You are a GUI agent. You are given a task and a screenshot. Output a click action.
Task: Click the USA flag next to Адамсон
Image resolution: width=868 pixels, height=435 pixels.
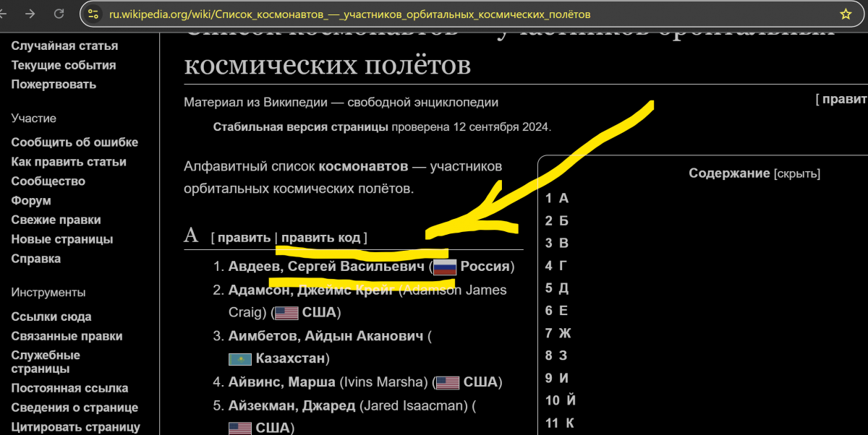point(286,313)
